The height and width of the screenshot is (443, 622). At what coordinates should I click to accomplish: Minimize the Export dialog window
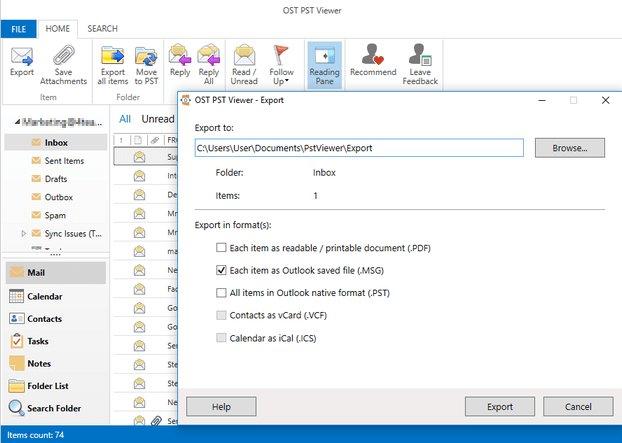[542, 100]
